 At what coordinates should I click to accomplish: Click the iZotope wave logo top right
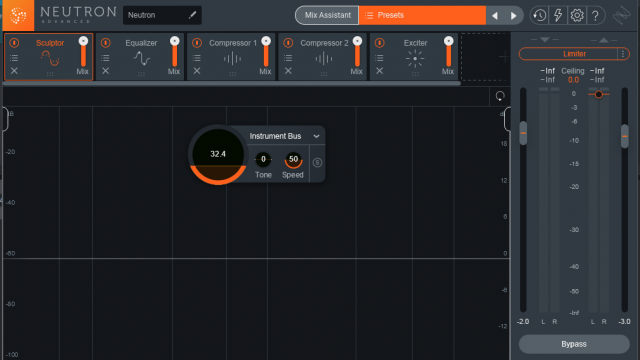click(622, 16)
